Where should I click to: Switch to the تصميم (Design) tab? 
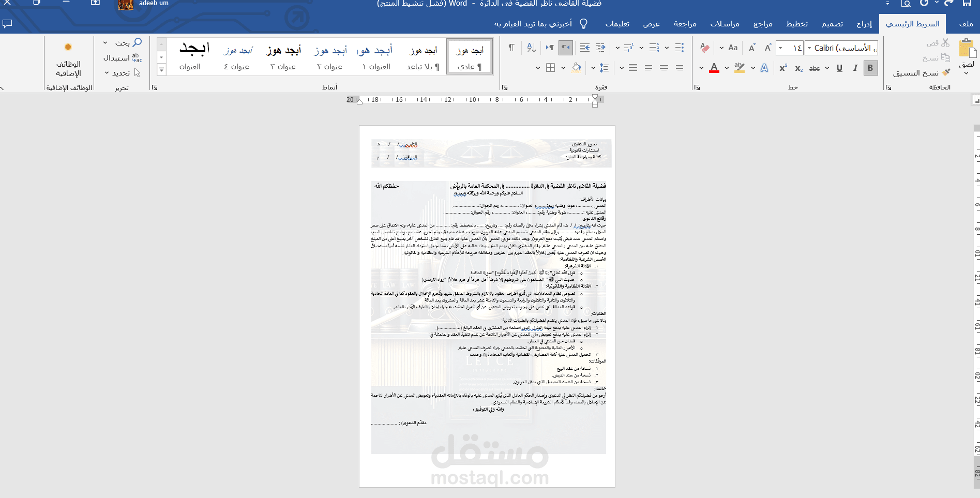(x=832, y=24)
